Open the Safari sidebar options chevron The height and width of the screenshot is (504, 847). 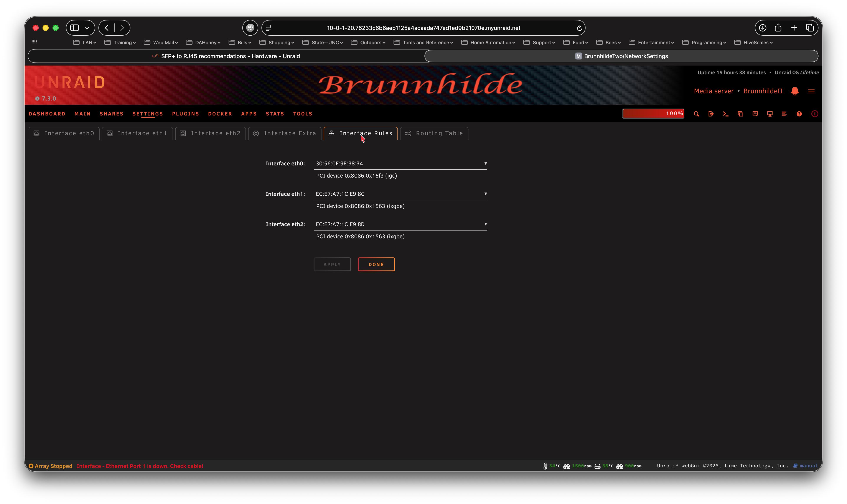click(x=87, y=28)
